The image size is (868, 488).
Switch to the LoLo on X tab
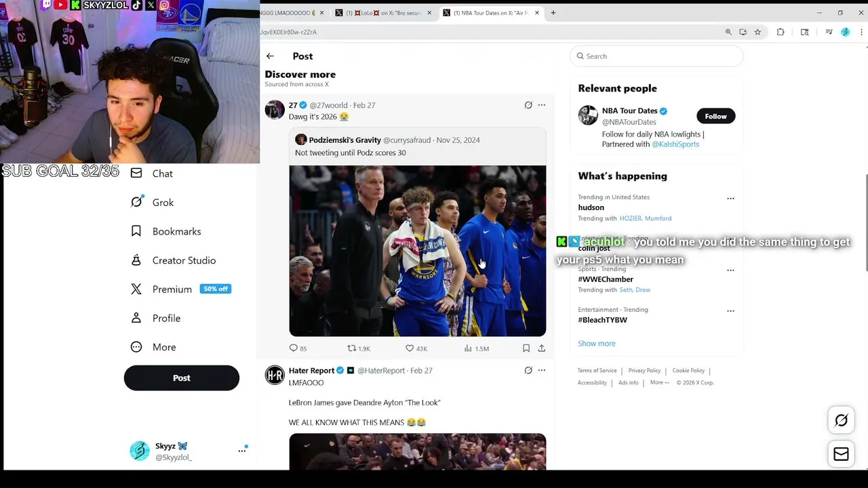(x=383, y=13)
